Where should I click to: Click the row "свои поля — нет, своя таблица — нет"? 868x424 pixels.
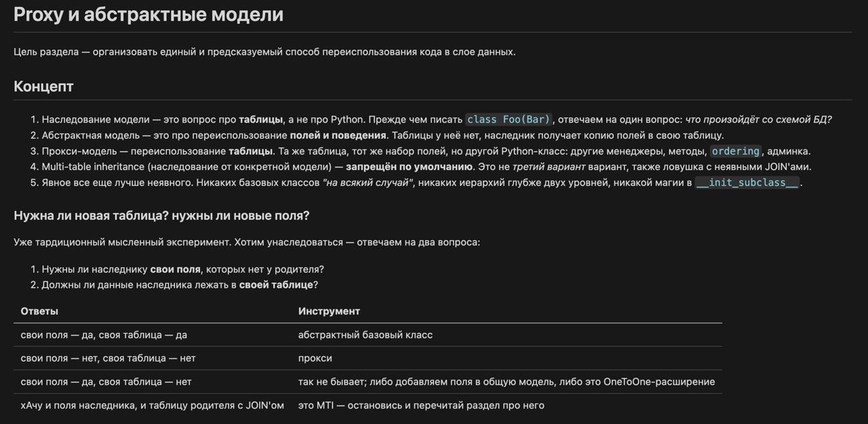point(368,358)
